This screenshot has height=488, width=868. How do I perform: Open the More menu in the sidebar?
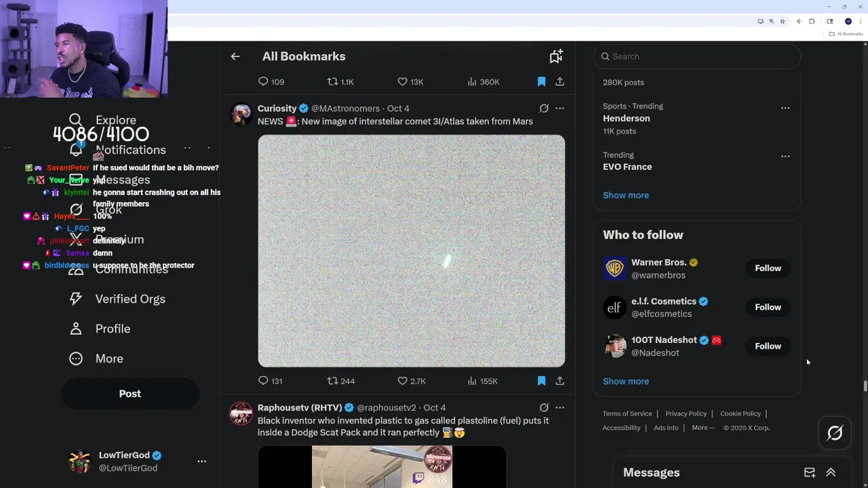96,359
